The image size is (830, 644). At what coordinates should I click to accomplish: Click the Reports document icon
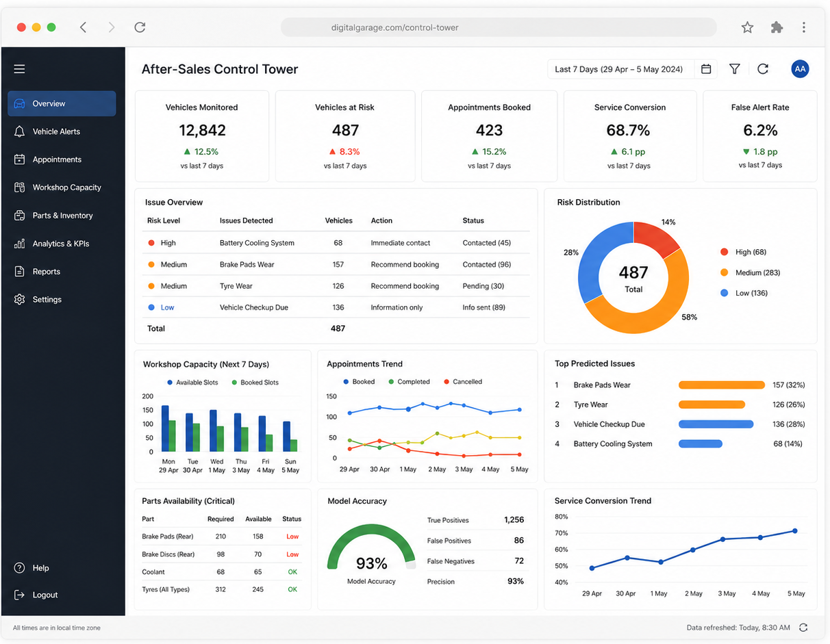[x=19, y=272]
